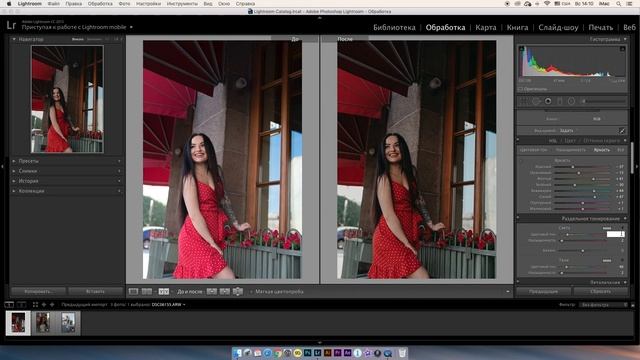Open Premiere Pro from the Dock
This screenshot has width=640, height=360.
tap(337, 353)
